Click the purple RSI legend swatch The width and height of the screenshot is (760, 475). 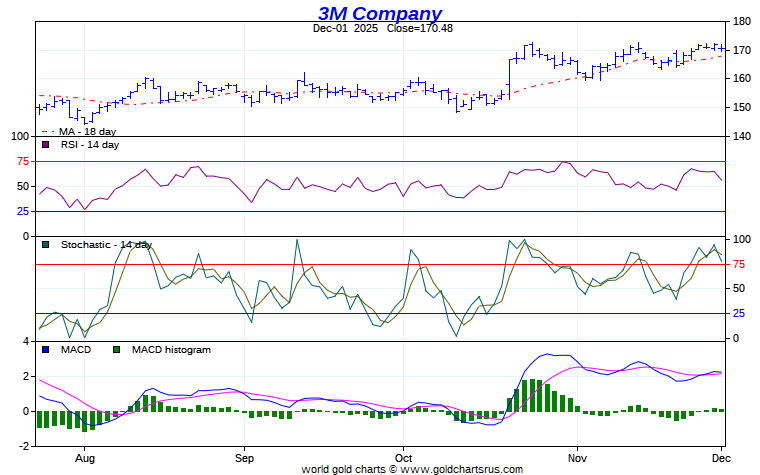point(46,144)
